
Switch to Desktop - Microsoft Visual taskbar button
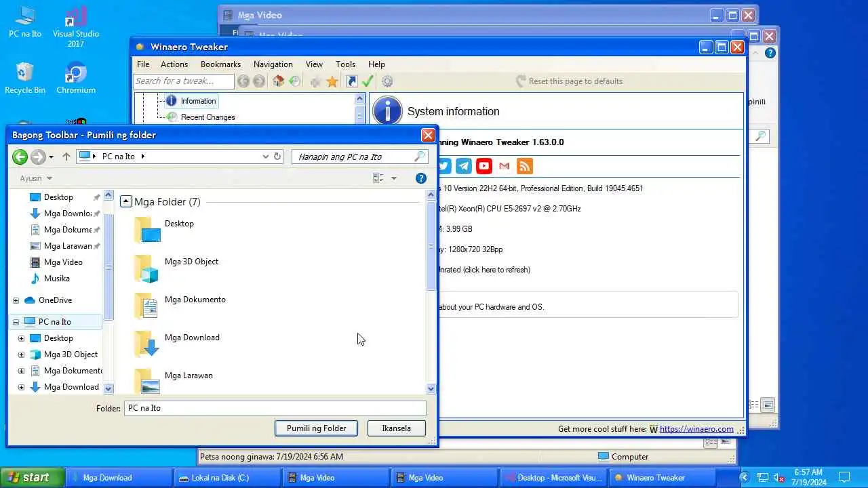point(553,478)
